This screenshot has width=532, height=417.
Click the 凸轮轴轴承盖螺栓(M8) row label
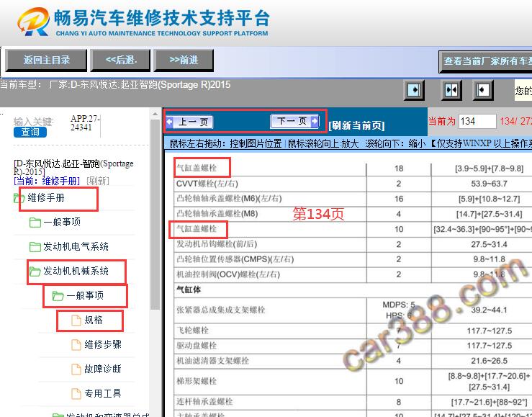pos(217,213)
